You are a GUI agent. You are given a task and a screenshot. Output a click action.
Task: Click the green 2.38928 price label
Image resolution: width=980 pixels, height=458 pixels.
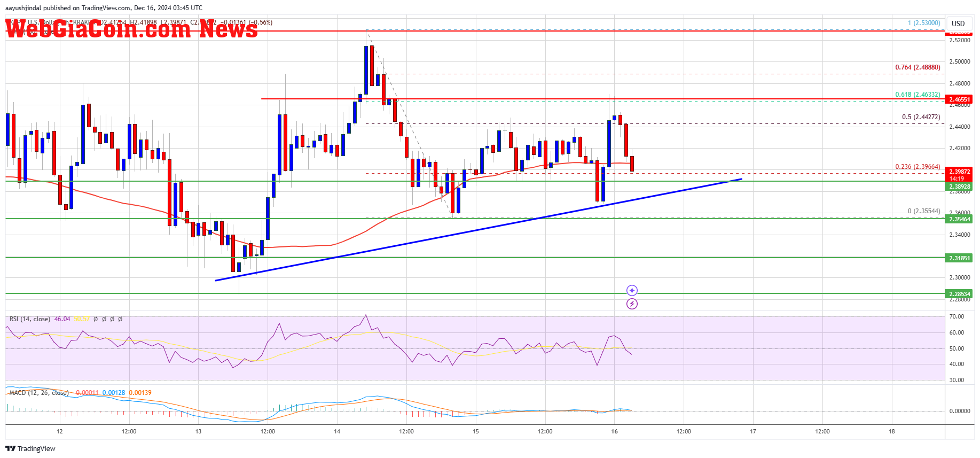[x=959, y=187]
